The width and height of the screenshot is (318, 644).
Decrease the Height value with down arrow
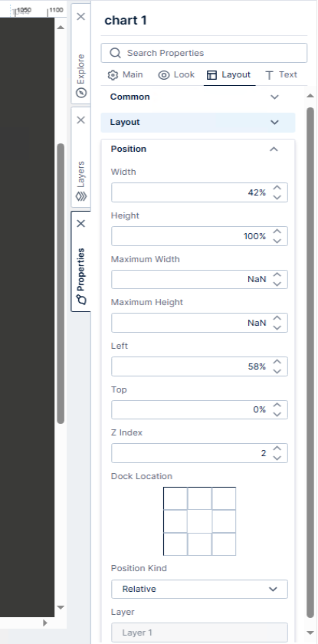point(277,241)
